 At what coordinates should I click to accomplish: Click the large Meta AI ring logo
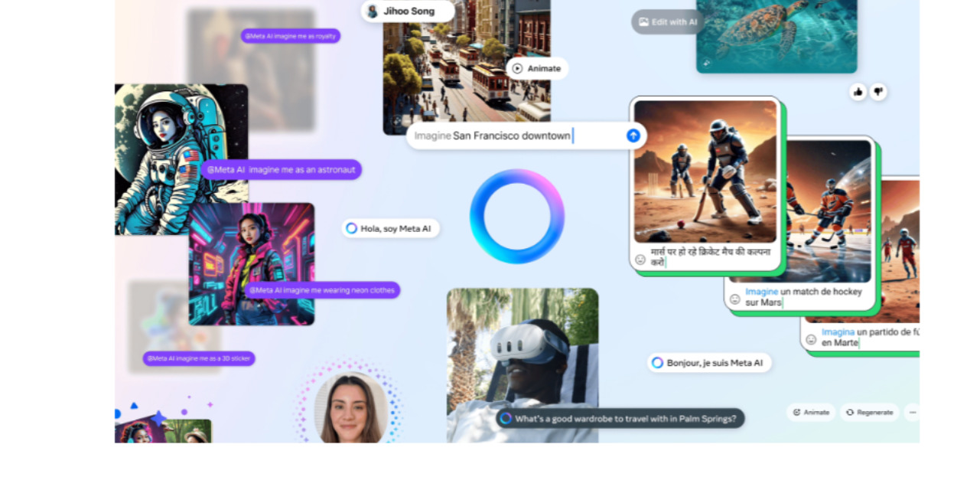[517, 217]
